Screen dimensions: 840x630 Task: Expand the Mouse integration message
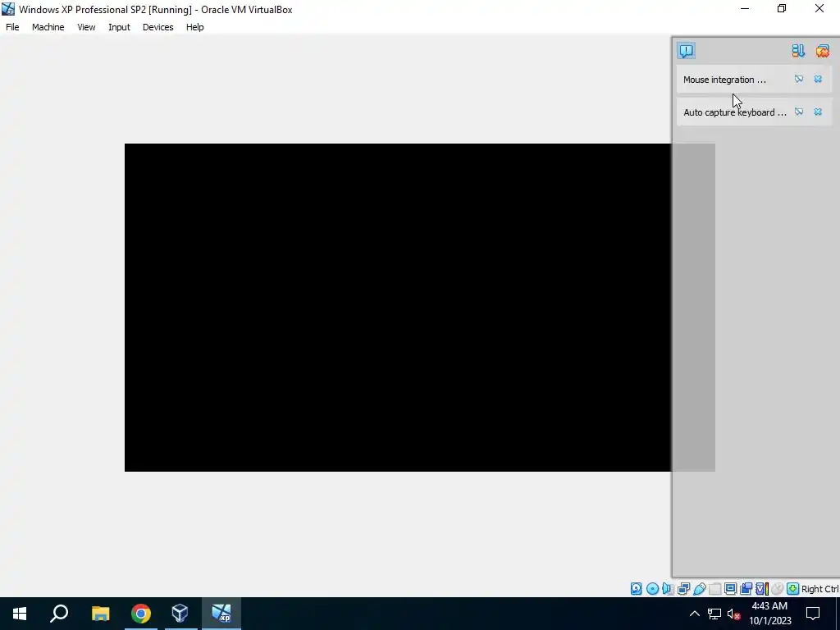724,80
